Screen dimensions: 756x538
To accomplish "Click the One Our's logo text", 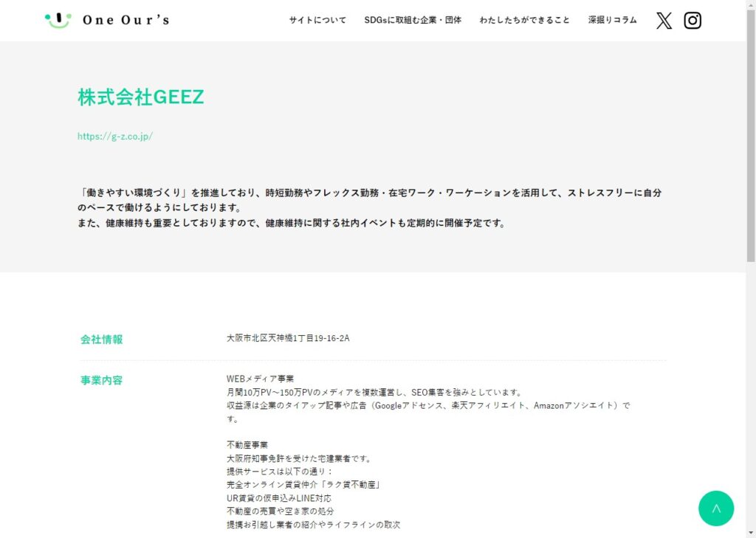I will (x=126, y=21).
